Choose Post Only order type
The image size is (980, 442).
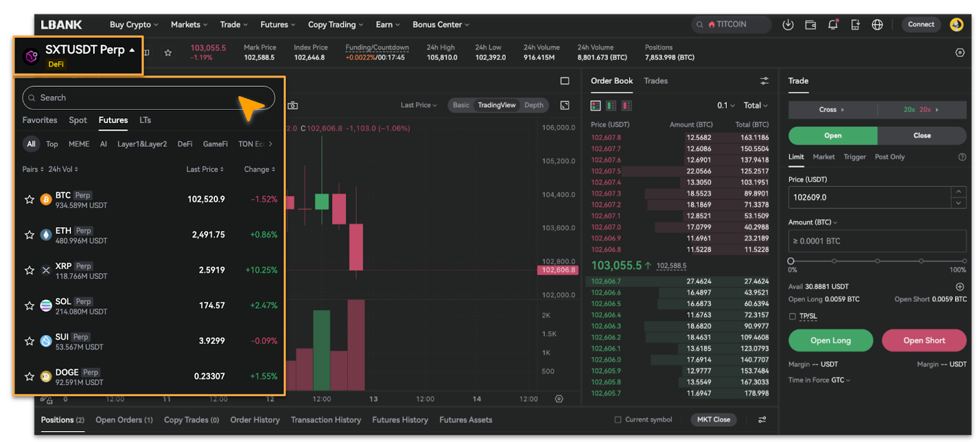coord(889,157)
